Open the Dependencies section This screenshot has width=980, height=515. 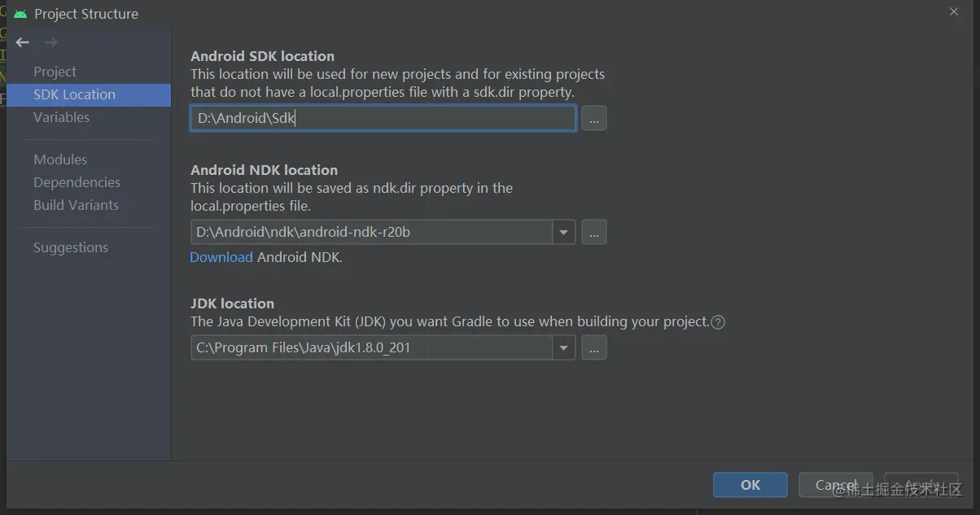tap(77, 182)
